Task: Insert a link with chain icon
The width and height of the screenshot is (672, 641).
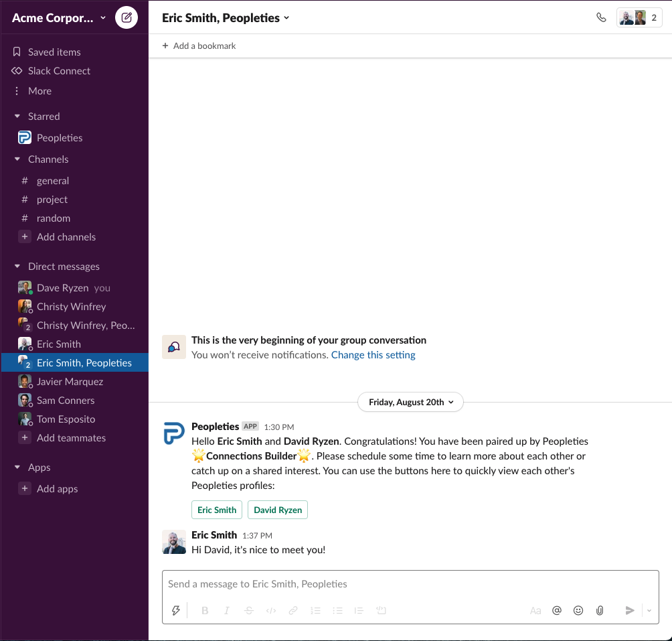Action: tap(293, 611)
